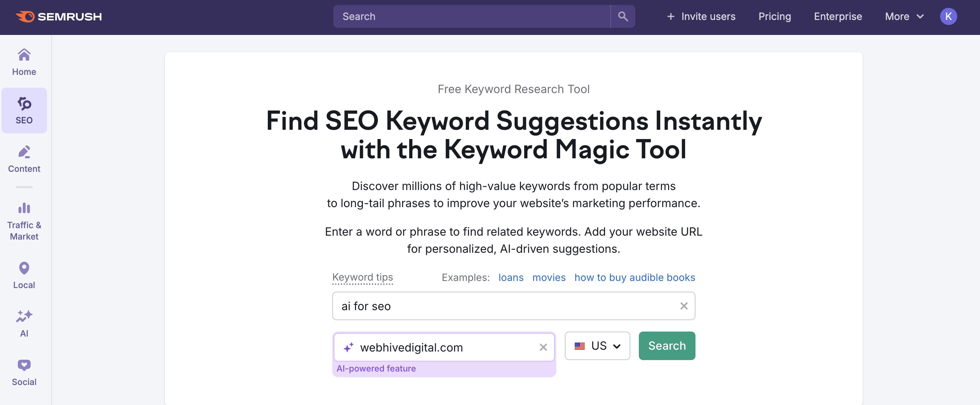Click the 'loans' example keyword
980x405 pixels.
point(511,277)
